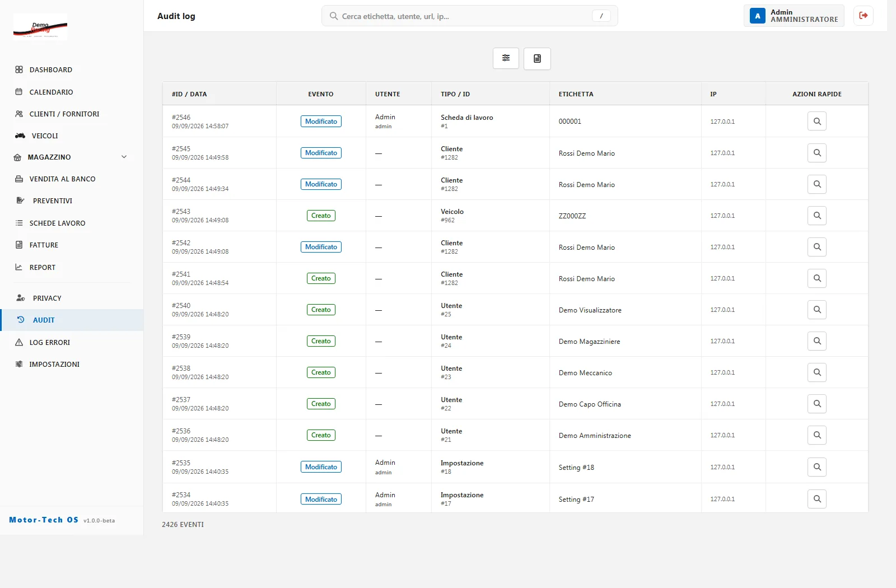Open the magnifier for event #2541
Image resolution: width=896 pixels, height=588 pixels.
(x=817, y=278)
